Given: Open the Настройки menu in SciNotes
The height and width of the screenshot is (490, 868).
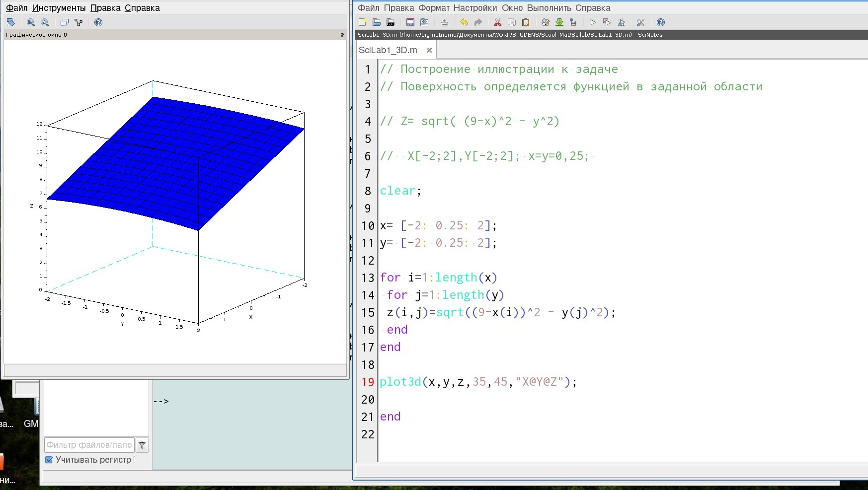Looking at the screenshot, I should coord(475,8).
